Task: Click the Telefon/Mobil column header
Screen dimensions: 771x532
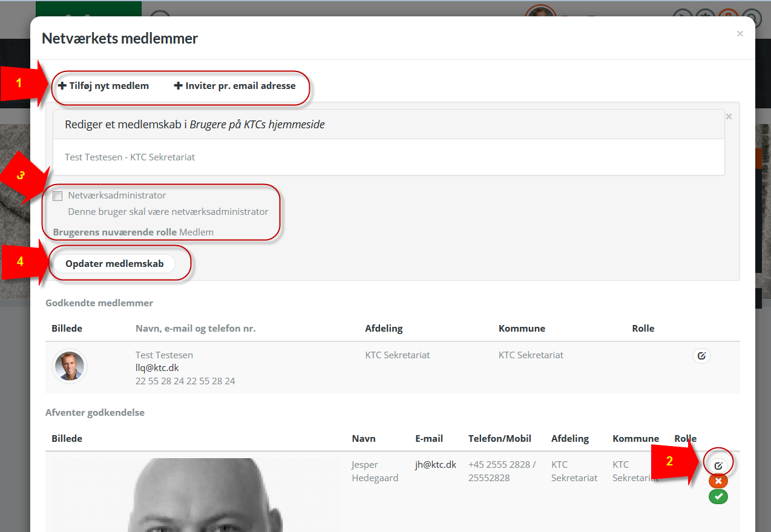Action: [x=500, y=438]
